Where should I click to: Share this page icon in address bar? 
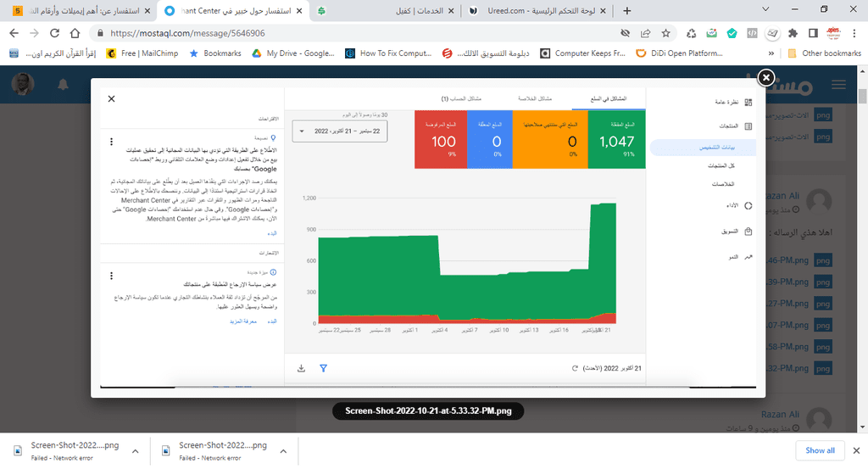click(x=645, y=33)
